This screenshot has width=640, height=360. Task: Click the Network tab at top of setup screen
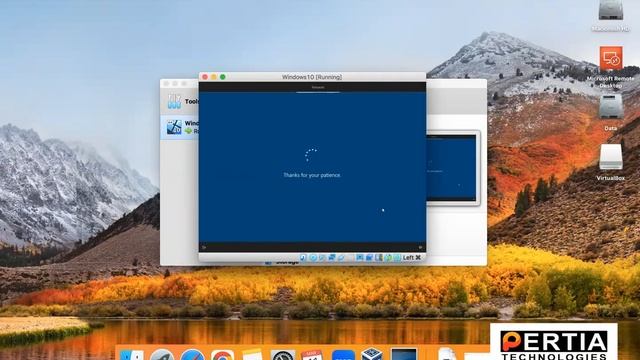[318, 87]
